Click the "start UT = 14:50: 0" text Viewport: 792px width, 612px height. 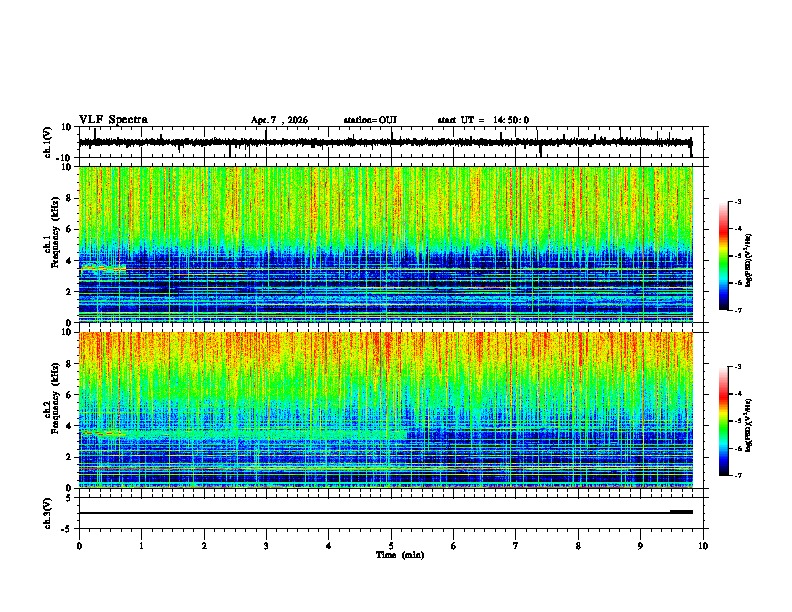tap(483, 120)
